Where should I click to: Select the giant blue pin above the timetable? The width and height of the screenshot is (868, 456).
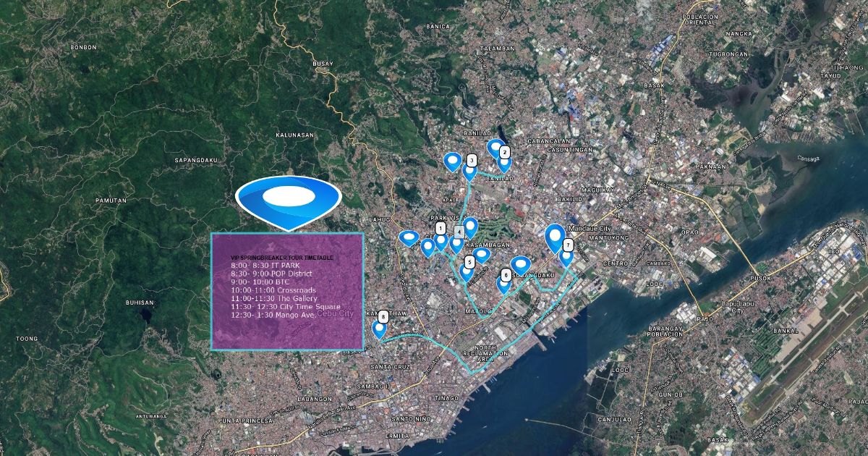click(x=288, y=198)
